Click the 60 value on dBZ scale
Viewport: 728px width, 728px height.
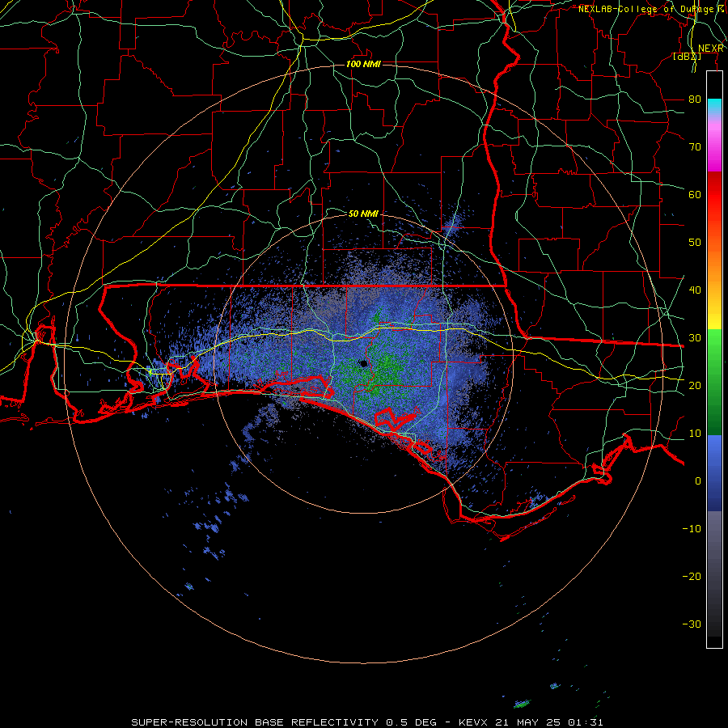(695, 194)
